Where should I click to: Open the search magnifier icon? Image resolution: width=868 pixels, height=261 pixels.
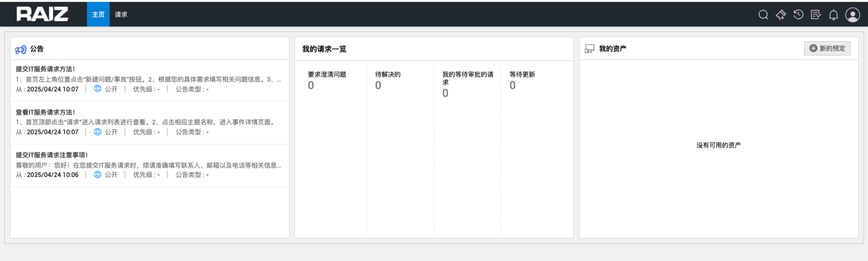point(763,15)
